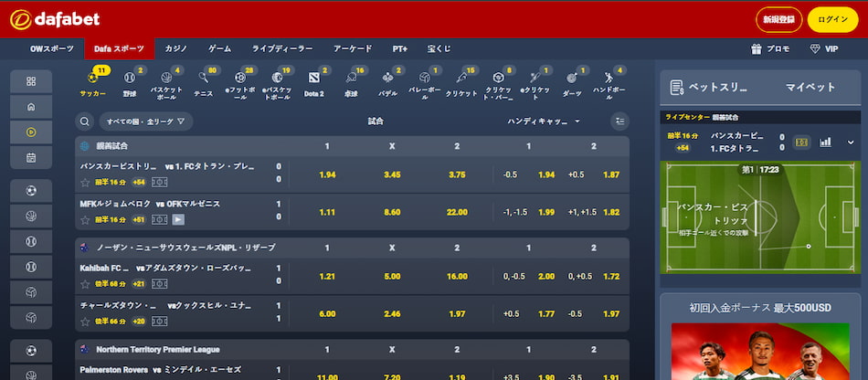Viewport: 868px width, 380px height.
Task: Bet on home odds 6.00 for チャールズタウン
Action: click(327, 314)
